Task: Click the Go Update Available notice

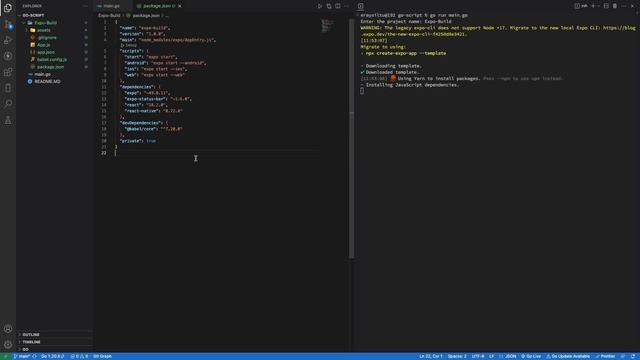Action: point(568,356)
